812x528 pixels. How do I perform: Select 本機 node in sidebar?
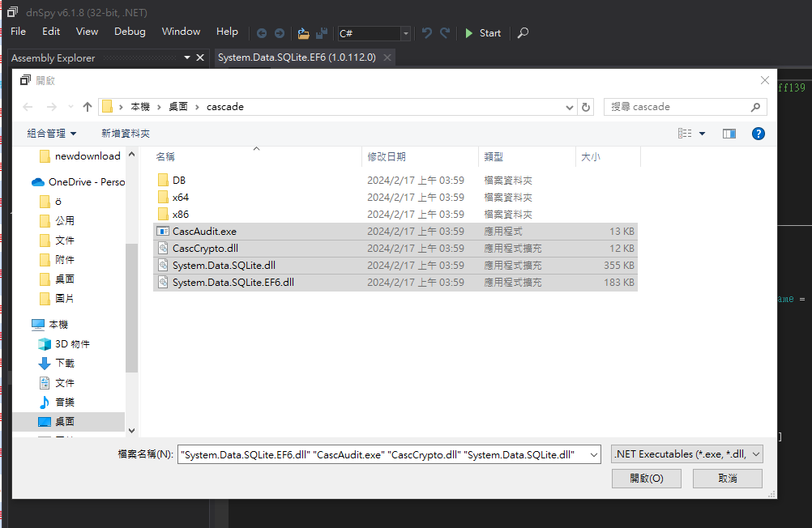pyautogui.click(x=50, y=325)
